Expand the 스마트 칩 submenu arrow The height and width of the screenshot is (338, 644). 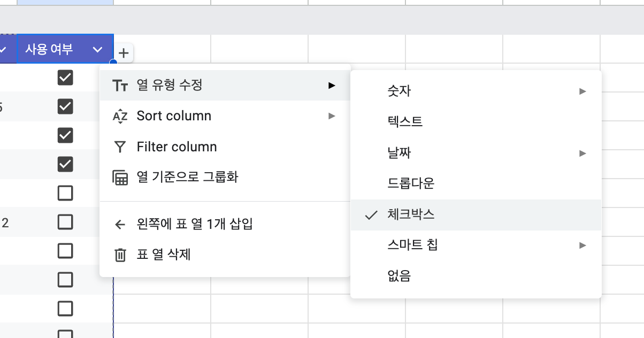(583, 245)
